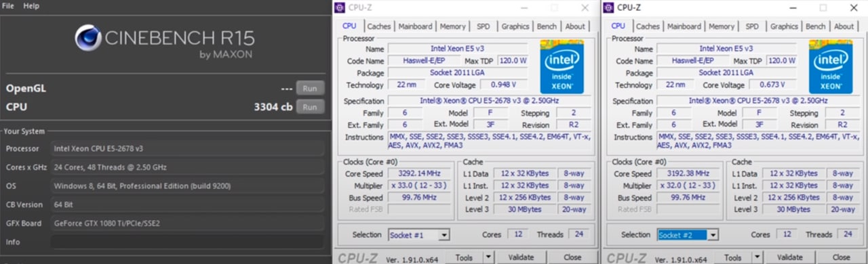Open the Socket #2 selection dropdown
The width and height of the screenshot is (868, 264).
712,235
